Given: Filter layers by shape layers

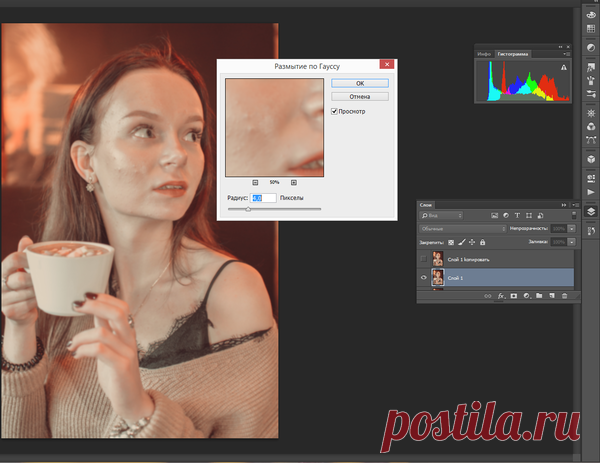Looking at the screenshot, I should point(529,215).
